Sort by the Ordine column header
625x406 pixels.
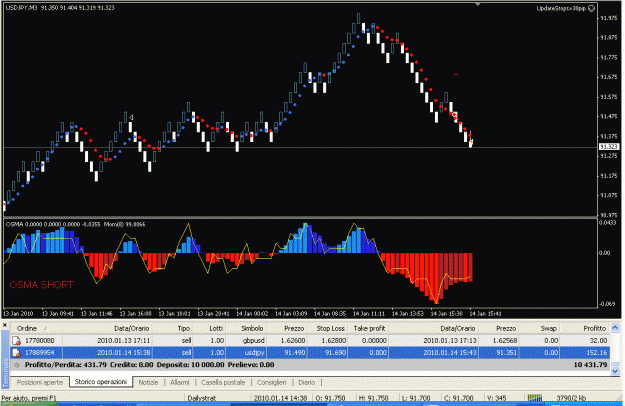[x=27, y=329]
